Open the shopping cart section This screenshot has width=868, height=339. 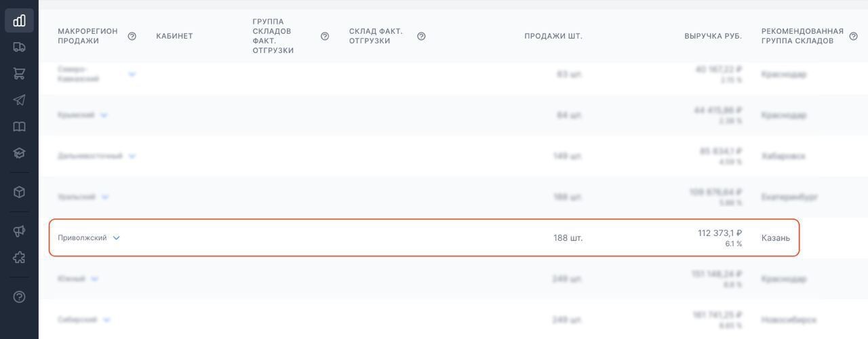coord(19,73)
